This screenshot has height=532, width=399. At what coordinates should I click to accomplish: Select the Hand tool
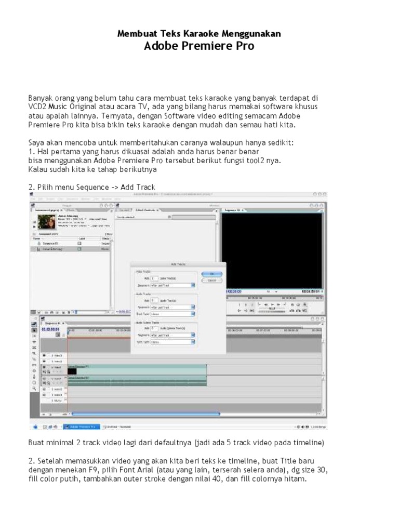click(x=34, y=383)
